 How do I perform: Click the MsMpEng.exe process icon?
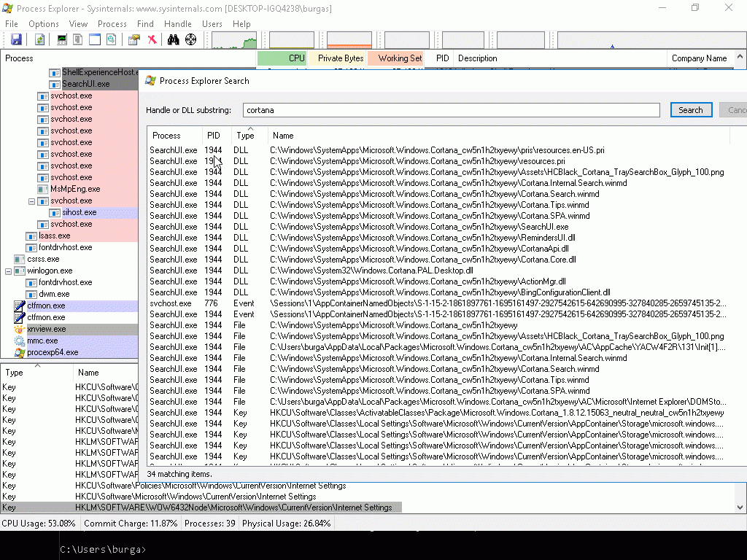43,189
